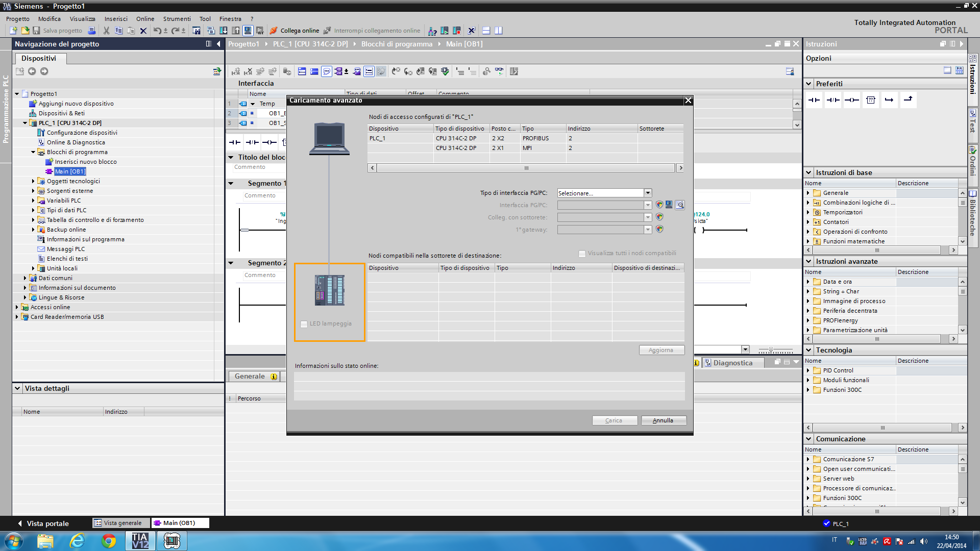Click the cut scissors icon in toolbar

pos(106,31)
